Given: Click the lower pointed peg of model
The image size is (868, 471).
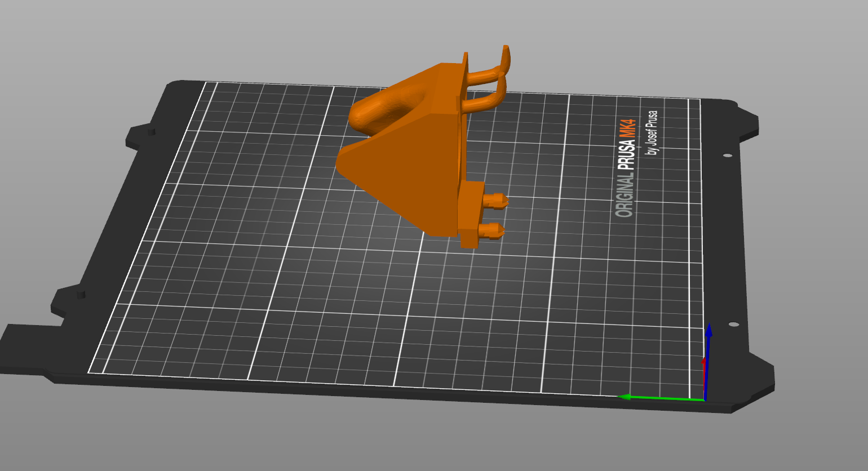Looking at the screenshot, I should 491,230.
